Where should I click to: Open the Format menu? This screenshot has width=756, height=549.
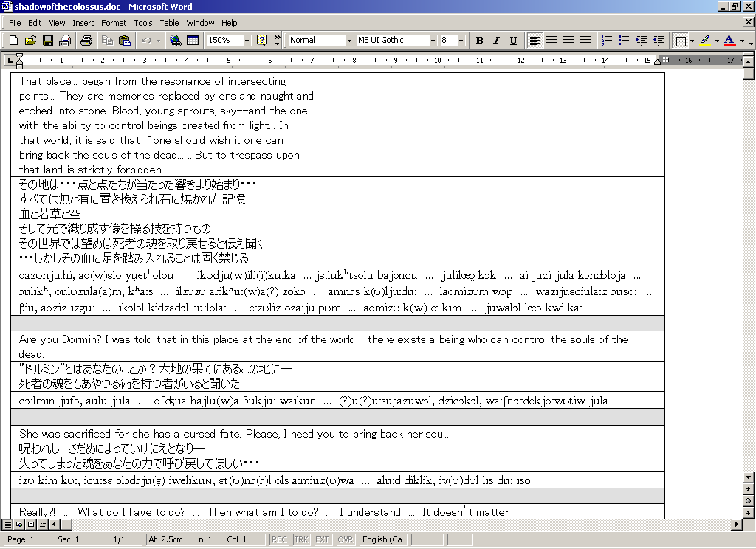pyautogui.click(x=114, y=23)
